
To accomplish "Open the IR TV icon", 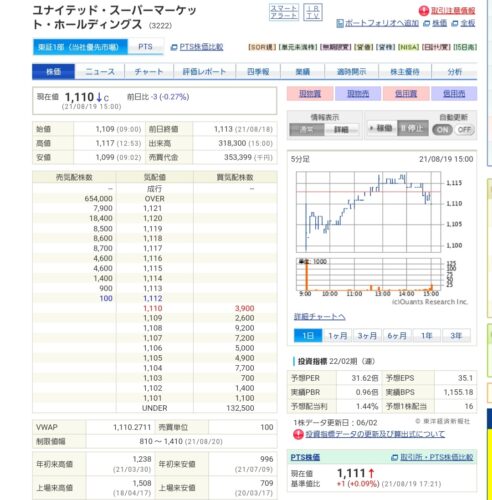I will 313,12.
